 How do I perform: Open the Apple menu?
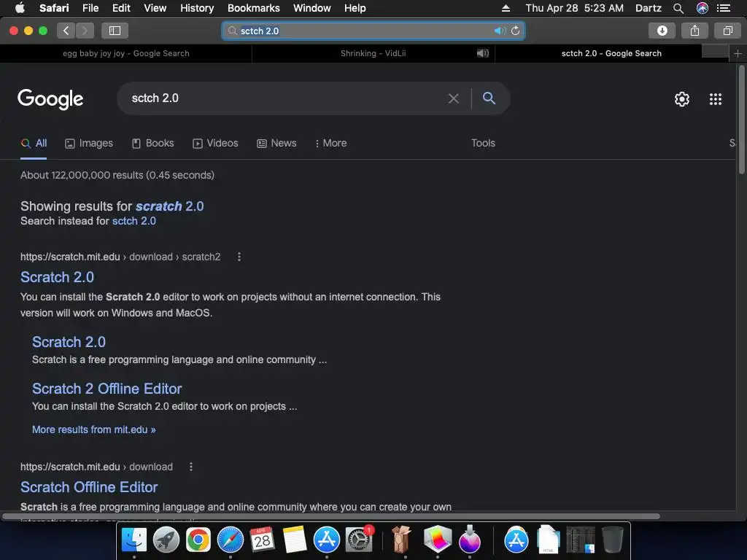(x=20, y=7)
